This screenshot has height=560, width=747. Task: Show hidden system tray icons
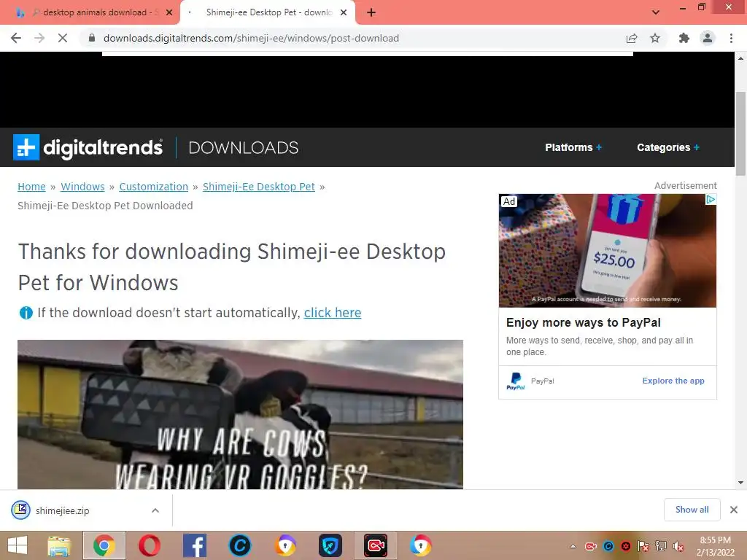pos(573,546)
